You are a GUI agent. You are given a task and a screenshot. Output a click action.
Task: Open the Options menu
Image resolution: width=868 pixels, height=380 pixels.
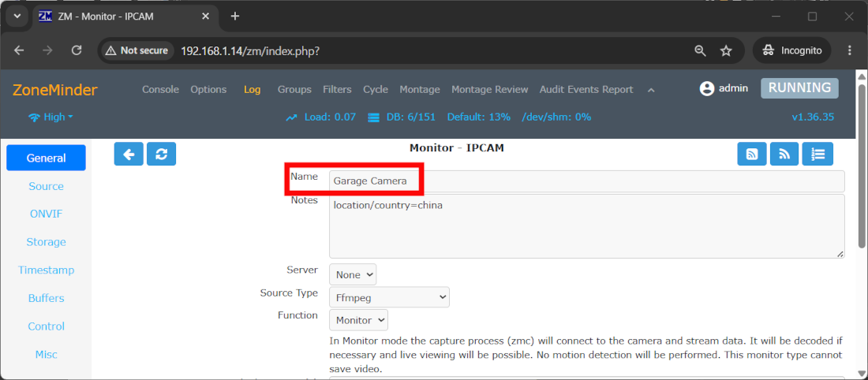(208, 89)
